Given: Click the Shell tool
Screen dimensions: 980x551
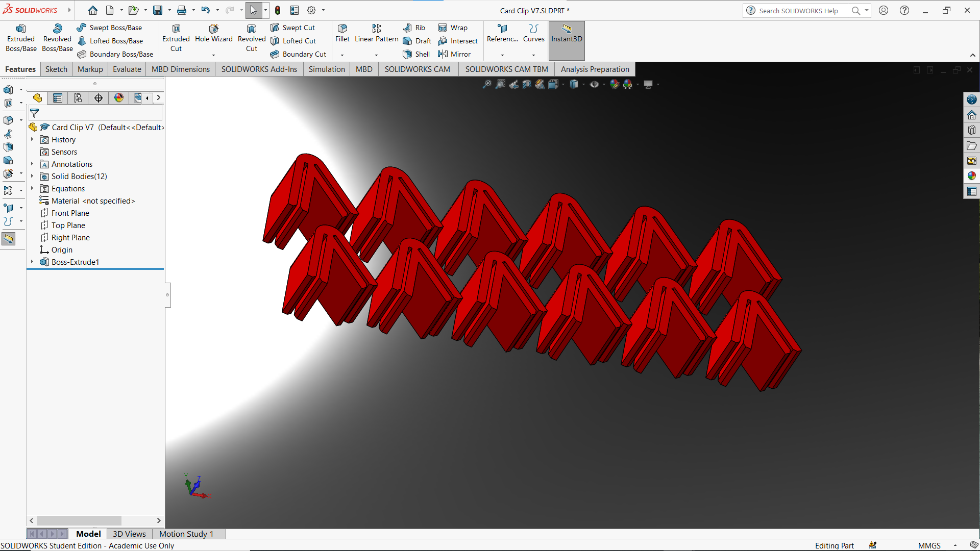Looking at the screenshot, I should (415, 54).
